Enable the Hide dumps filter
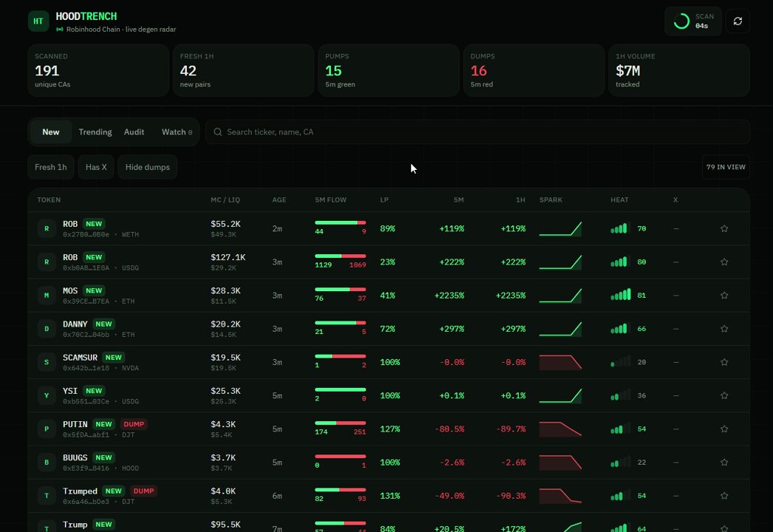Screen dimensions: 773x532 pos(147,167)
